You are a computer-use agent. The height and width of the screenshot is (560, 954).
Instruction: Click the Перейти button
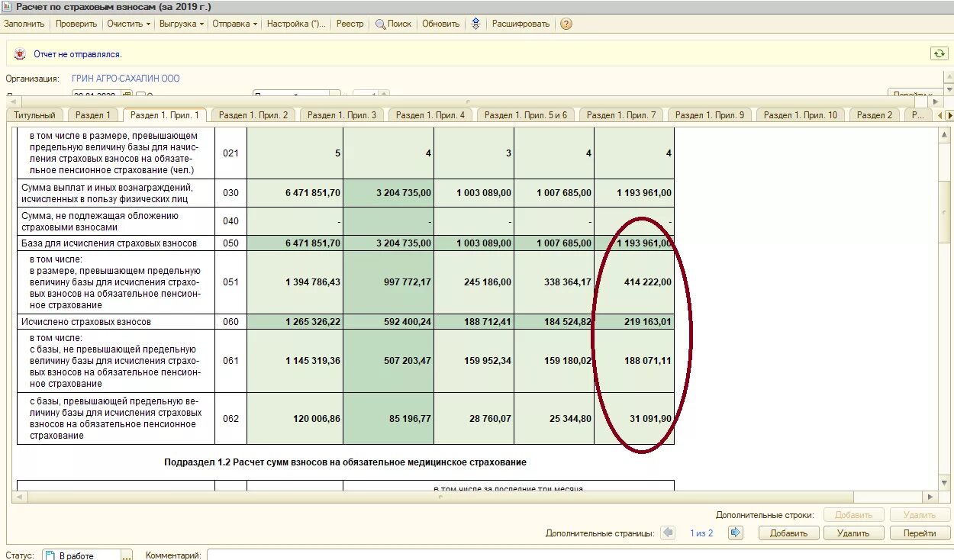pos(920,533)
